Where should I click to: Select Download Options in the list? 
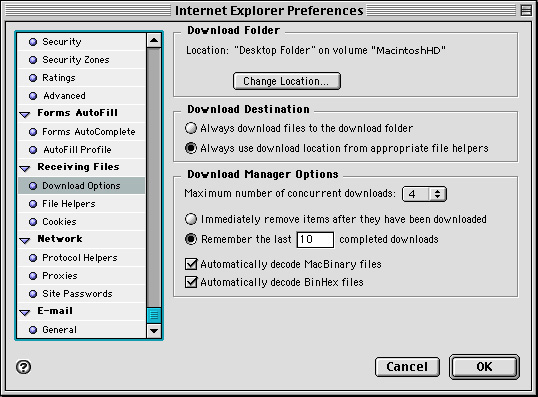coord(82,186)
